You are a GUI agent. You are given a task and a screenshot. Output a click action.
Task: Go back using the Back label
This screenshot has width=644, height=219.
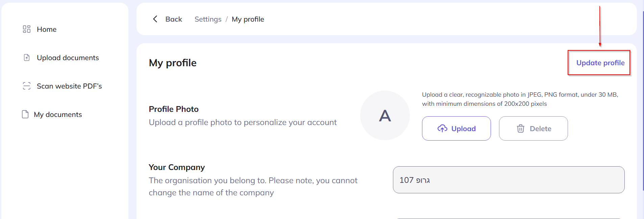(174, 19)
